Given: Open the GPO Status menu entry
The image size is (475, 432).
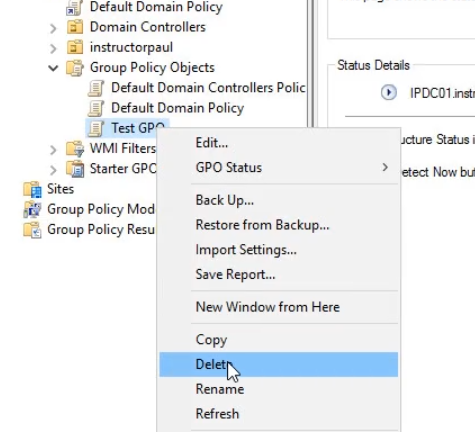Looking at the screenshot, I should pyautogui.click(x=278, y=167).
